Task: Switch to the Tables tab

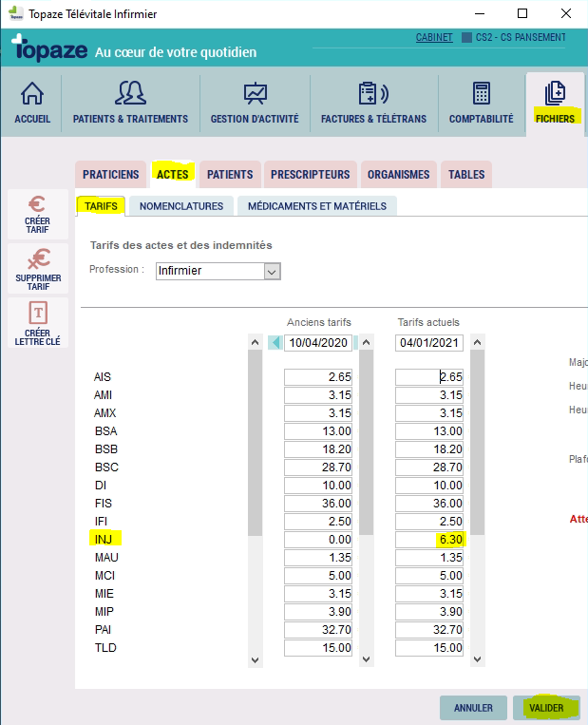Action: coord(466,175)
